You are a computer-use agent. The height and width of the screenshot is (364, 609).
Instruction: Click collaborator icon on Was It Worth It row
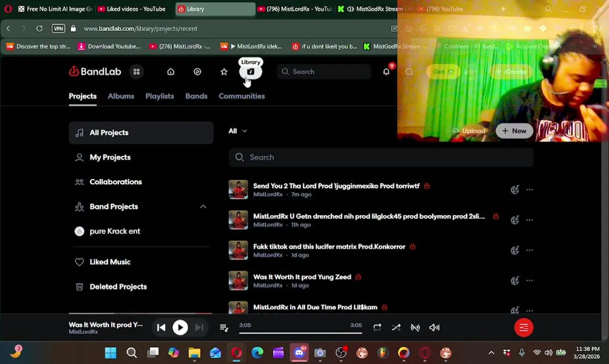click(x=515, y=281)
